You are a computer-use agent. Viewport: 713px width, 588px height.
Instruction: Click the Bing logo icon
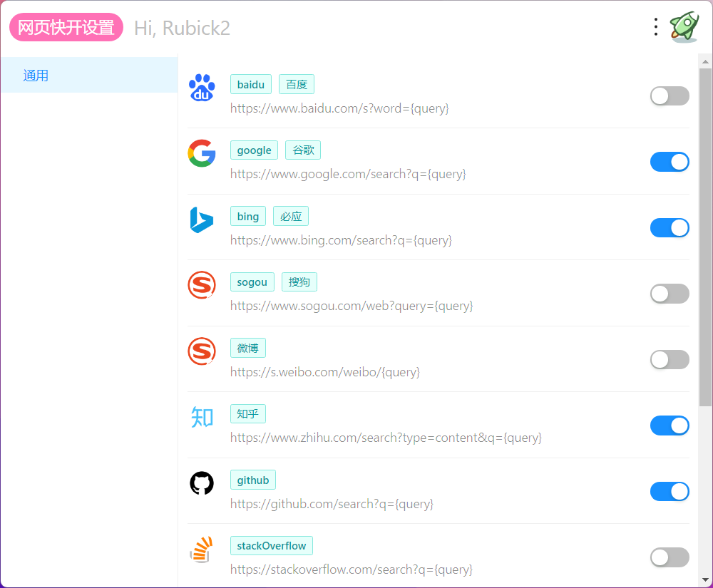point(202,220)
